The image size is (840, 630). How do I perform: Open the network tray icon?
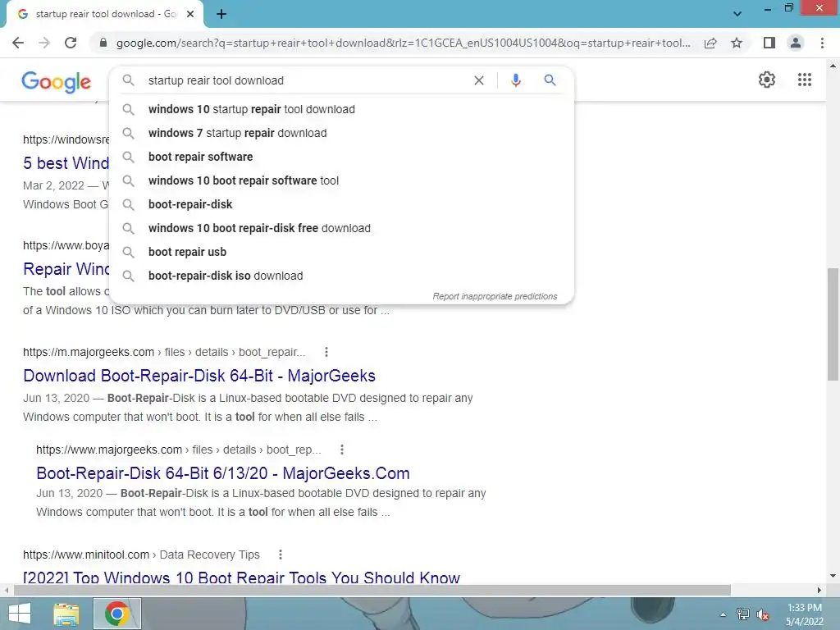point(742,614)
